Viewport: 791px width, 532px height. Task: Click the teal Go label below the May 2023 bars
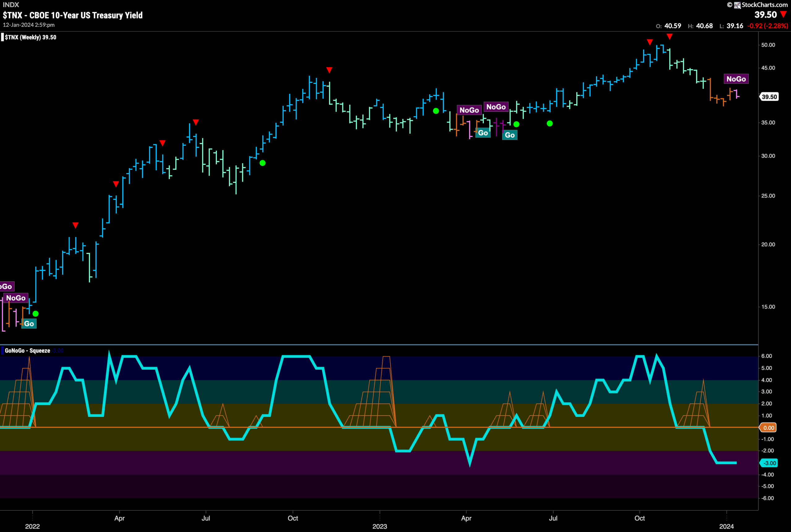(510, 135)
